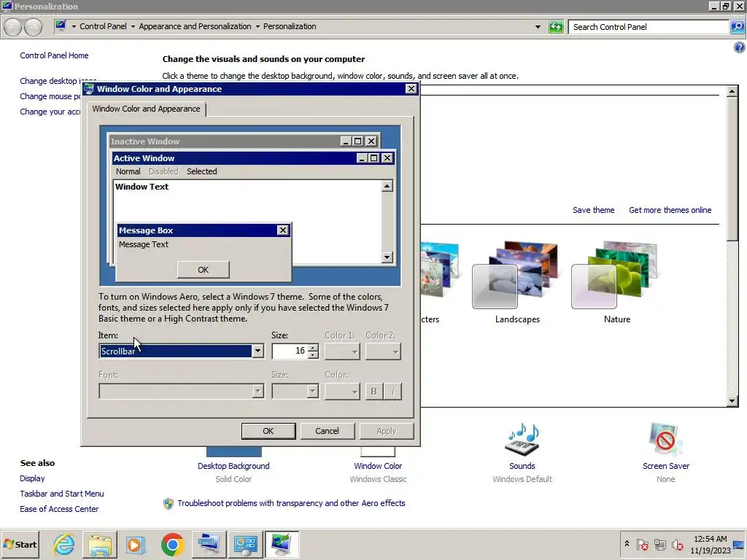The height and width of the screenshot is (560, 747).
Task: Open the Desktop Background link
Action: click(233, 466)
